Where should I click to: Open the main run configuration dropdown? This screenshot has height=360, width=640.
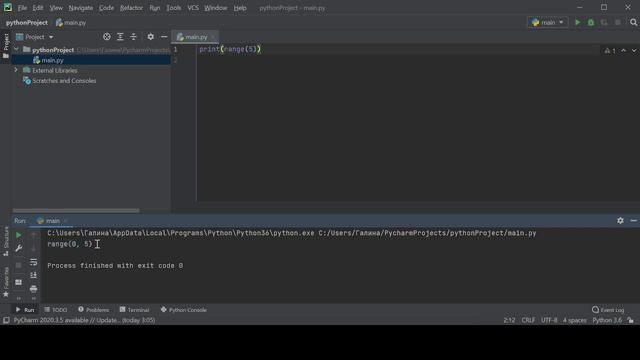point(547,22)
